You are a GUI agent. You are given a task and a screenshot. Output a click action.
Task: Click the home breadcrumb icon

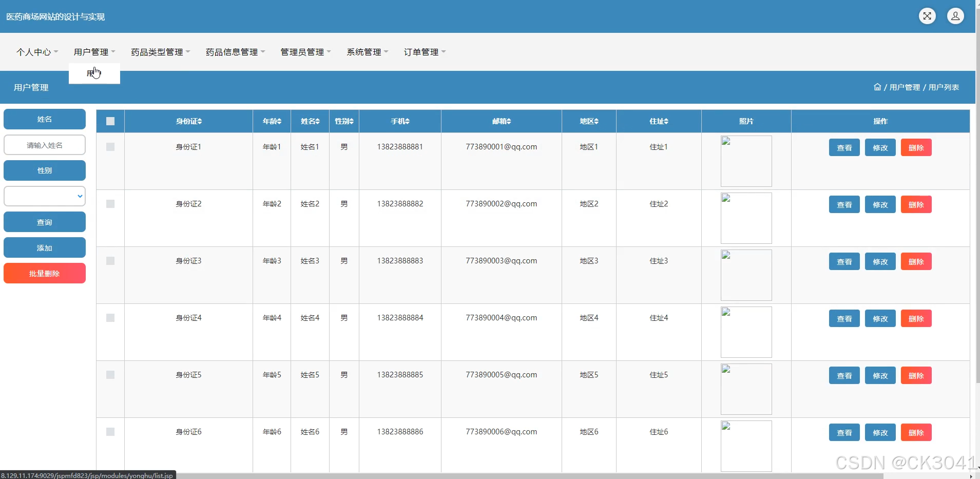(x=877, y=87)
